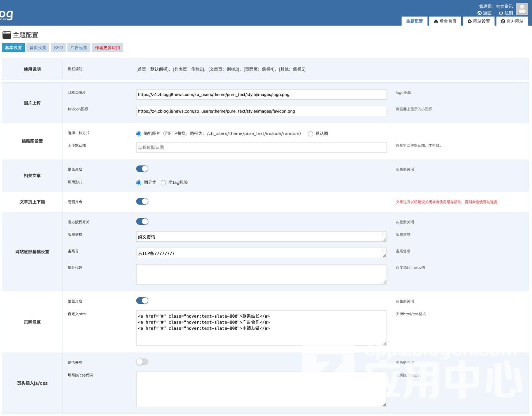Screen dimensions: 532x416
Task: Click the 百度统计、cnzz等 hint text
Action: click(x=411, y=268)
